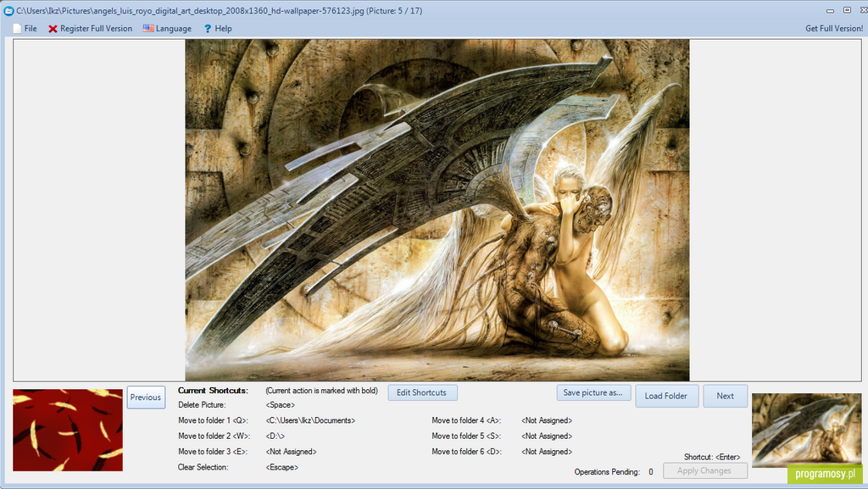Click the Move to folder 6 <D> label

[x=466, y=452]
